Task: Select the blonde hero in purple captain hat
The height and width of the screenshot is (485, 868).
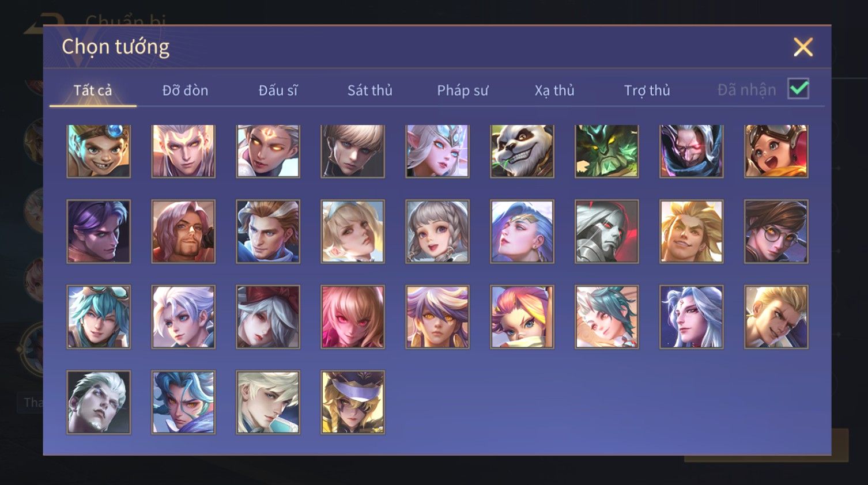Action: pyautogui.click(x=353, y=402)
